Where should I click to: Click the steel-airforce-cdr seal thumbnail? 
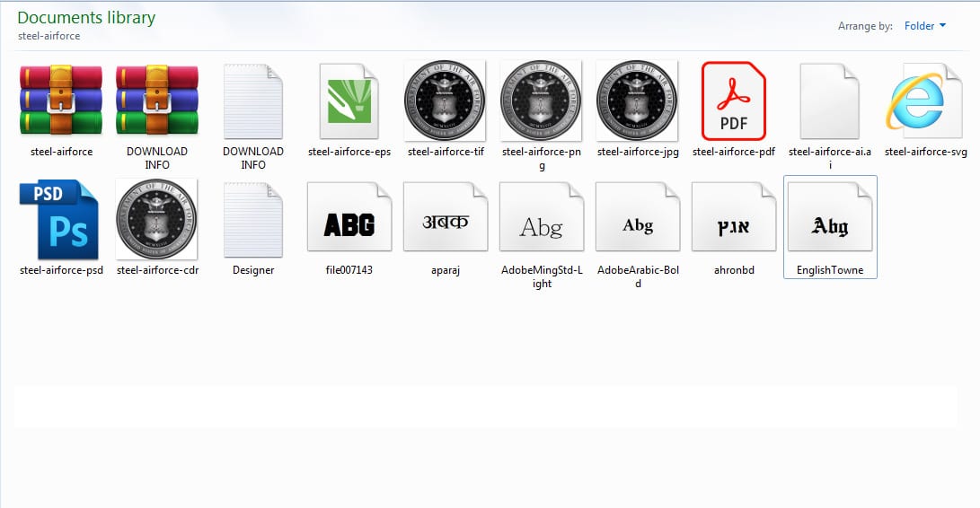click(157, 219)
